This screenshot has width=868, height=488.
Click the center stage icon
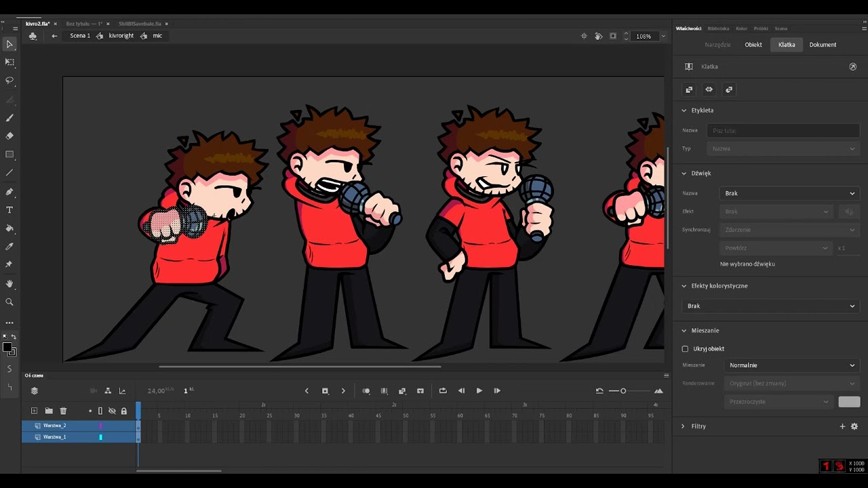(584, 36)
